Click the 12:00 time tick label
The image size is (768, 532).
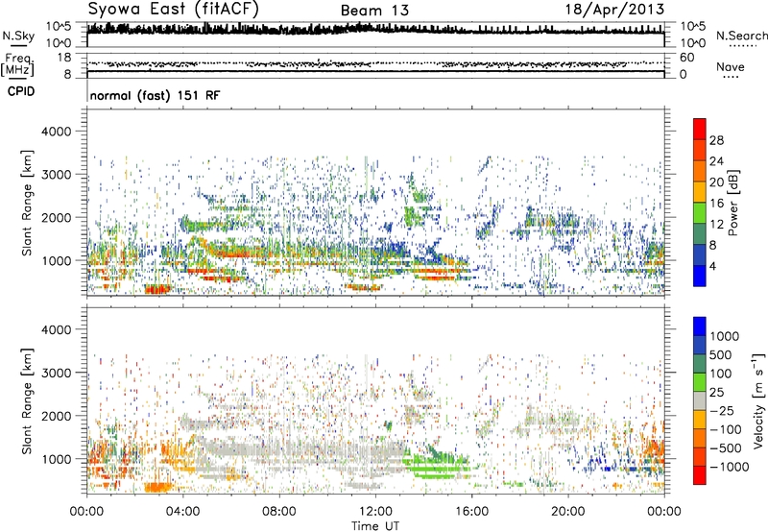(375, 512)
